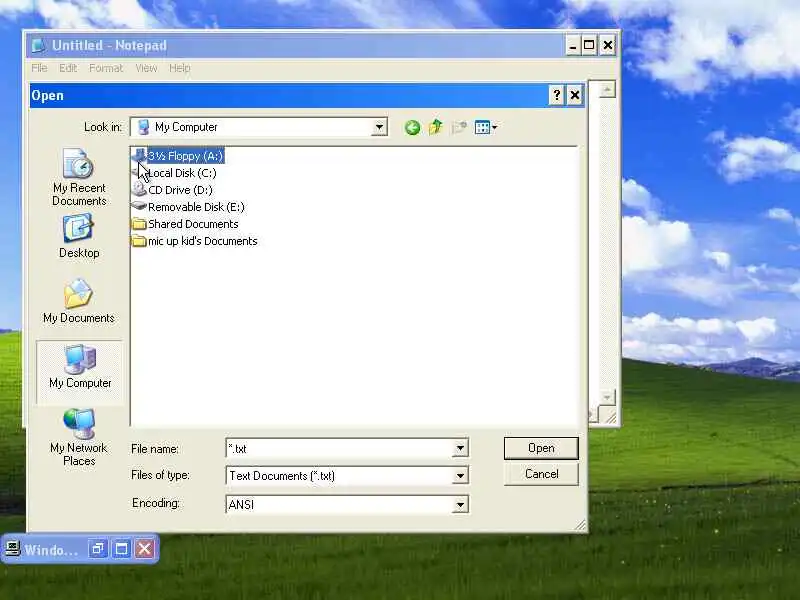
Task: Select Desktop in the places bar
Action: (x=79, y=236)
